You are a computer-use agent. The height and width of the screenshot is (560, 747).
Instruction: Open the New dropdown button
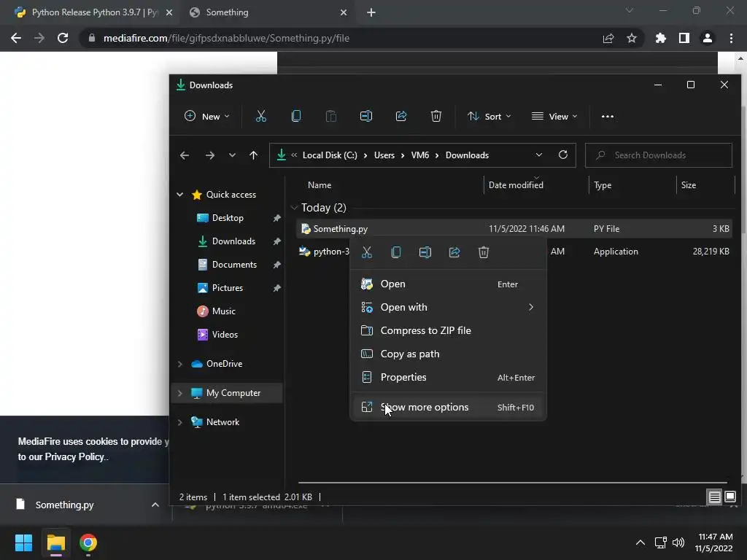pyautogui.click(x=207, y=116)
